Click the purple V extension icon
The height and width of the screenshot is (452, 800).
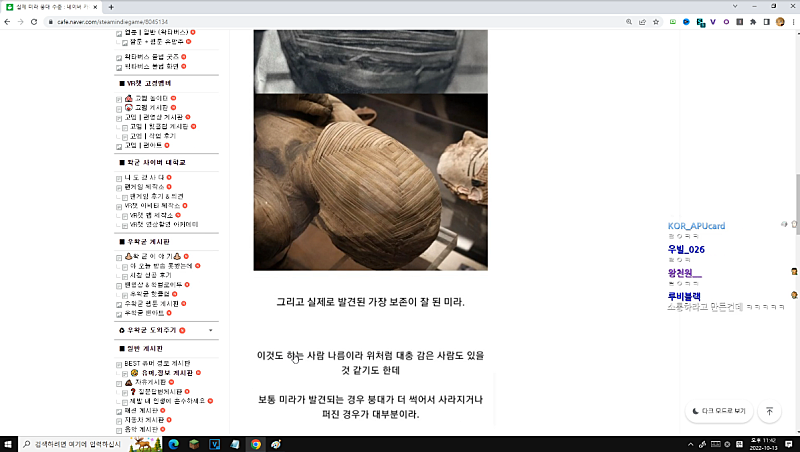[713, 22]
